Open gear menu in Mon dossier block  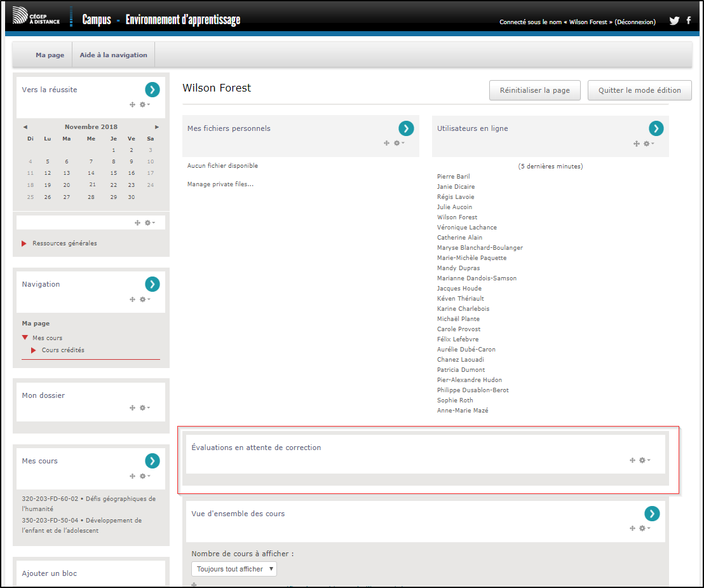pos(144,408)
